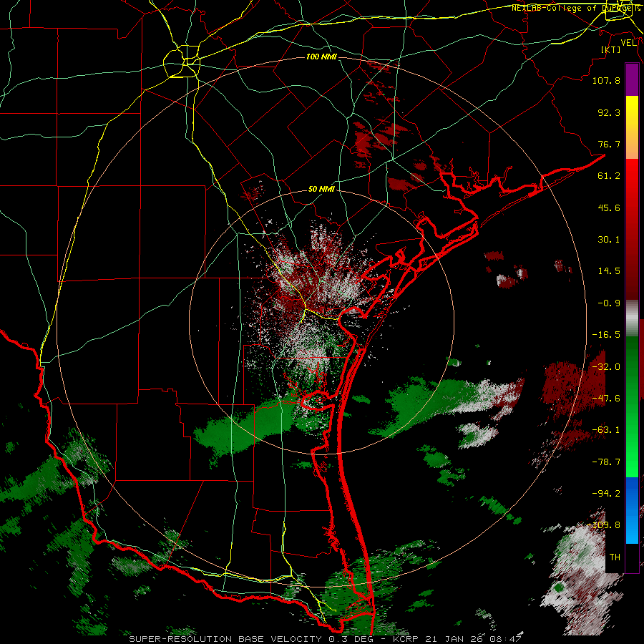Click the -63.1 legend value
This screenshot has height=644, width=644.
[x=606, y=430]
